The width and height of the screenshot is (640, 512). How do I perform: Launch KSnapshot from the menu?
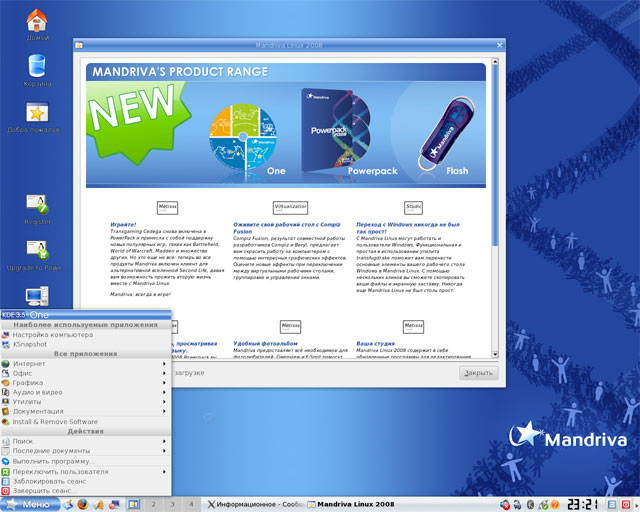86,344
